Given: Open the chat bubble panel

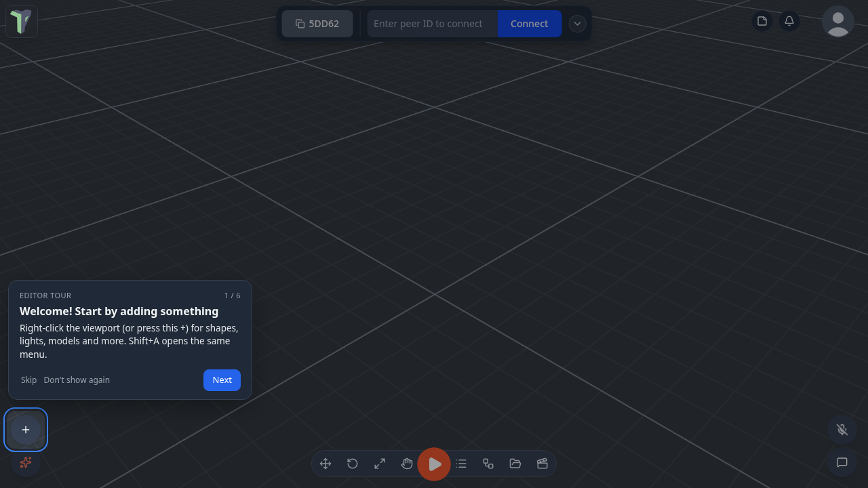Looking at the screenshot, I should (x=842, y=462).
